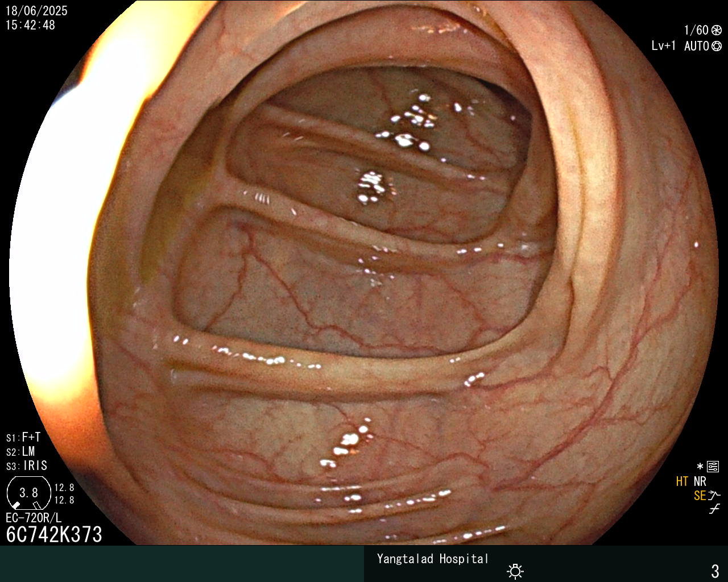Click the time stamp 15:42:48
The image size is (728, 582).
(31, 26)
